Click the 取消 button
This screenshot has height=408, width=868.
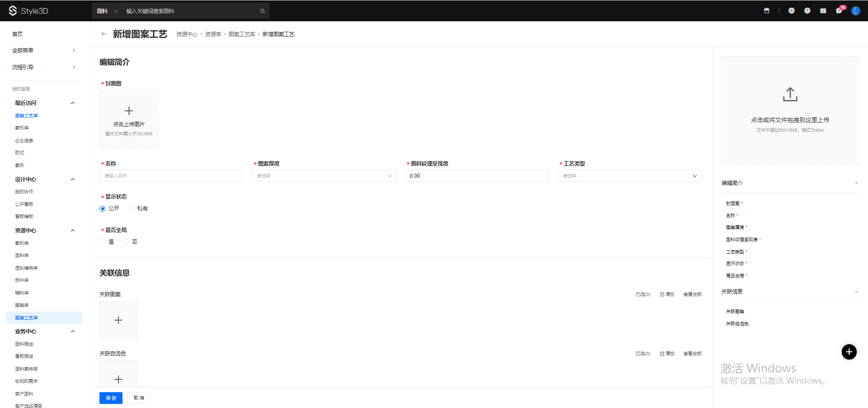pos(138,398)
